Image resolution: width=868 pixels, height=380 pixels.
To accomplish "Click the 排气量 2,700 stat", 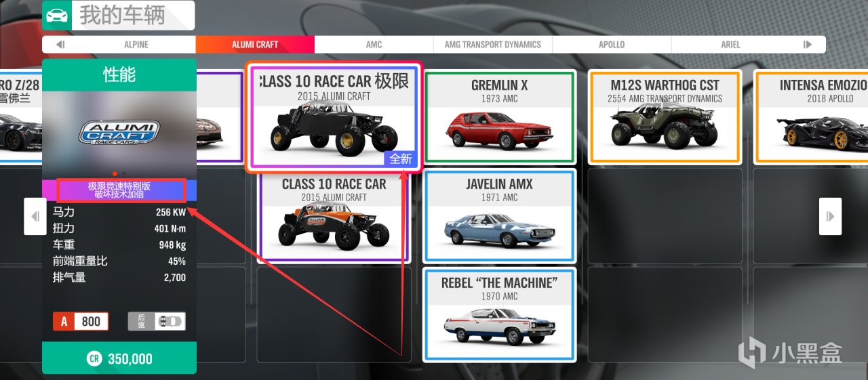I will click(x=119, y=277).
